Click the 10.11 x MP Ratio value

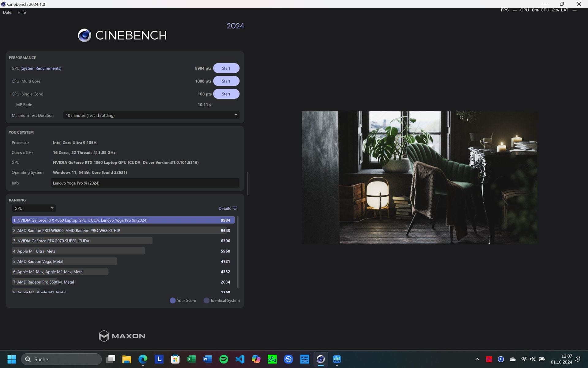point(205,105)
